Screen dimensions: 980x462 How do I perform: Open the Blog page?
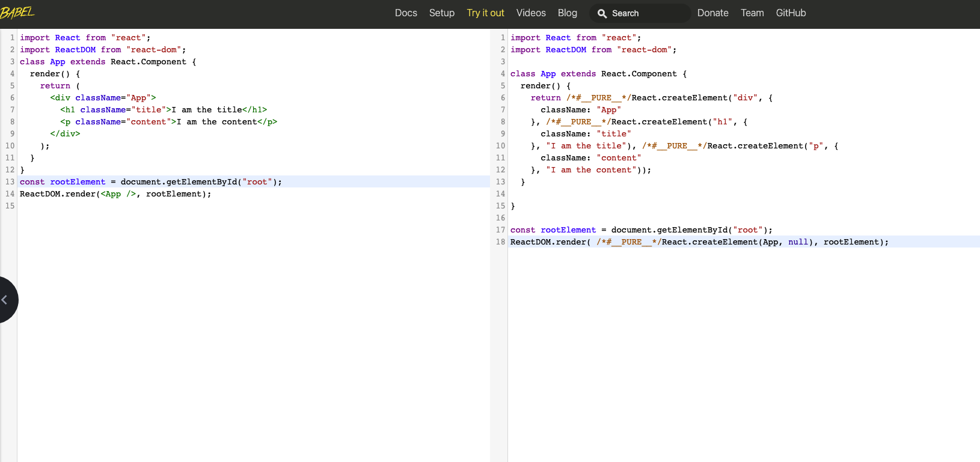coord(567,13)
